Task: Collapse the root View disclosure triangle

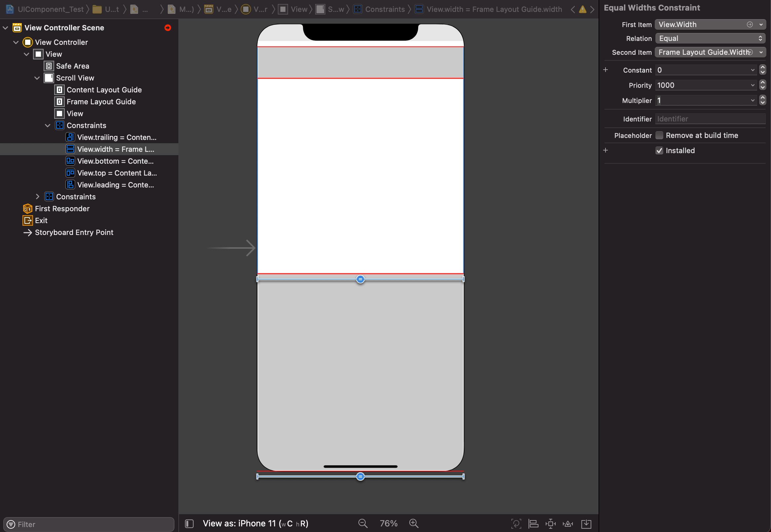Action: [x=26, y=54]
